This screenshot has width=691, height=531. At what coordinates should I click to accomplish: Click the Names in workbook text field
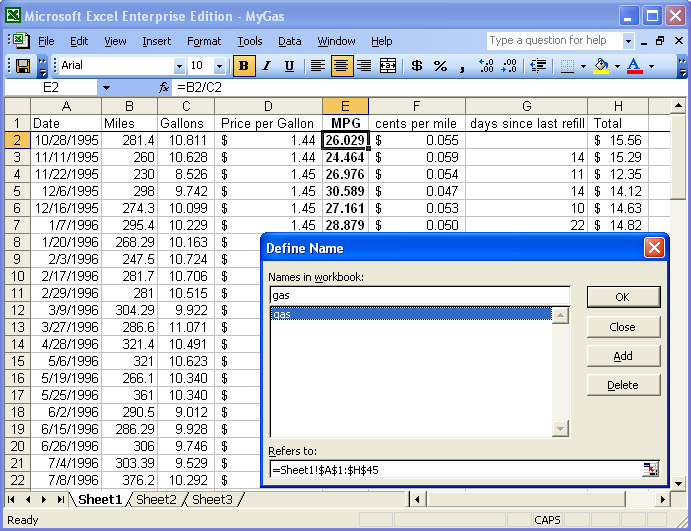(420, 295)
